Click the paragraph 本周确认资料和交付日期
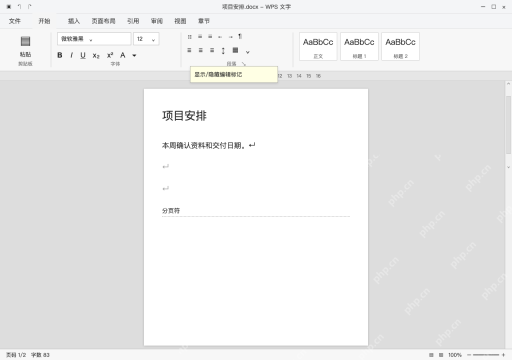 coord(204,145)
